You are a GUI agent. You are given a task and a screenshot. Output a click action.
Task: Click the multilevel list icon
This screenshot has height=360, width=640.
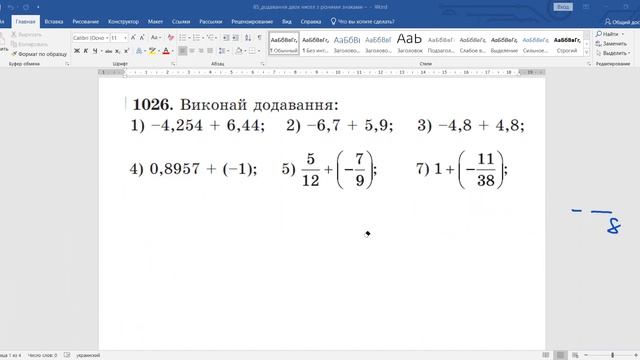[210, 38]
